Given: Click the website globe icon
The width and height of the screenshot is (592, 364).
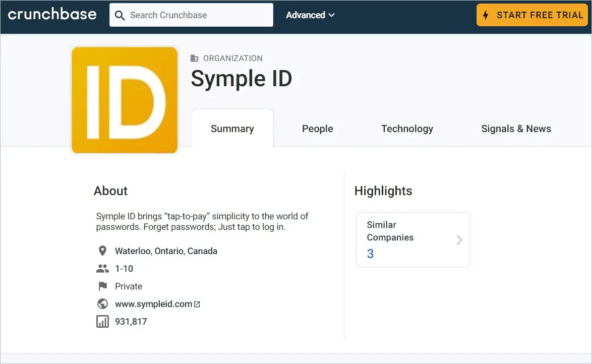Looking at the screenshot, I should click(102, 304).
